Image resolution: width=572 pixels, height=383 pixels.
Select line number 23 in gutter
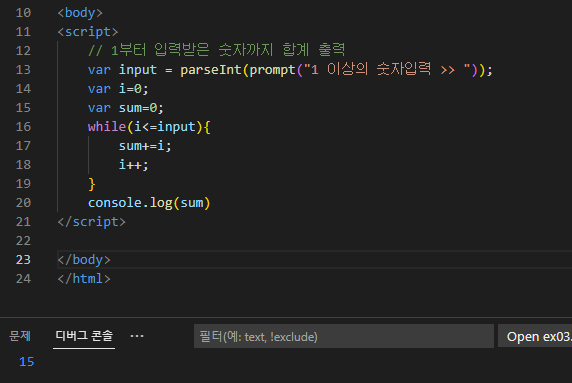click(x=23, y=260)
